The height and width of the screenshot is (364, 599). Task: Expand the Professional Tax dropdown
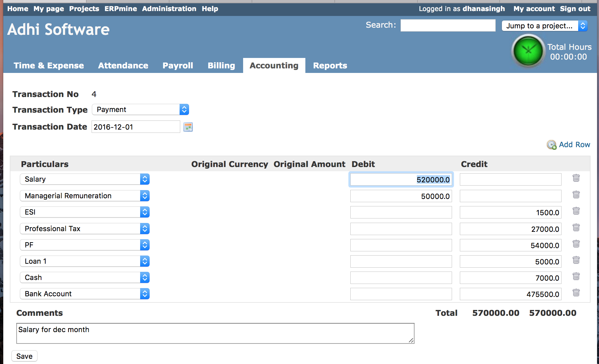point(85,229)
